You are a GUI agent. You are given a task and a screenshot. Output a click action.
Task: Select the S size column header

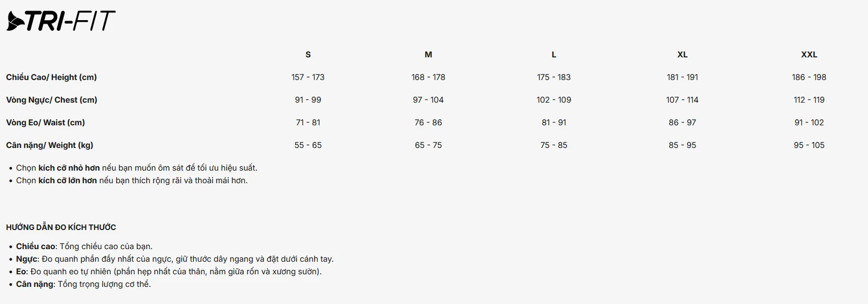click(x=308, y=54)
